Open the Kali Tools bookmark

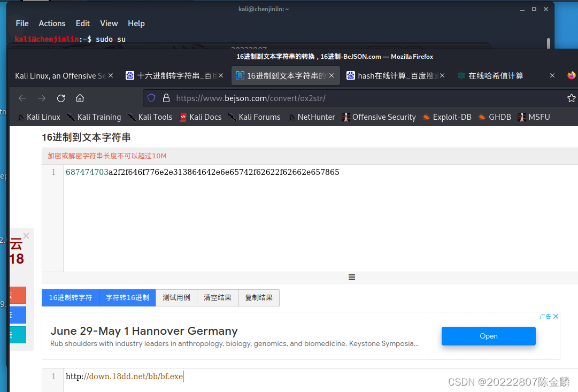[150, 117]
